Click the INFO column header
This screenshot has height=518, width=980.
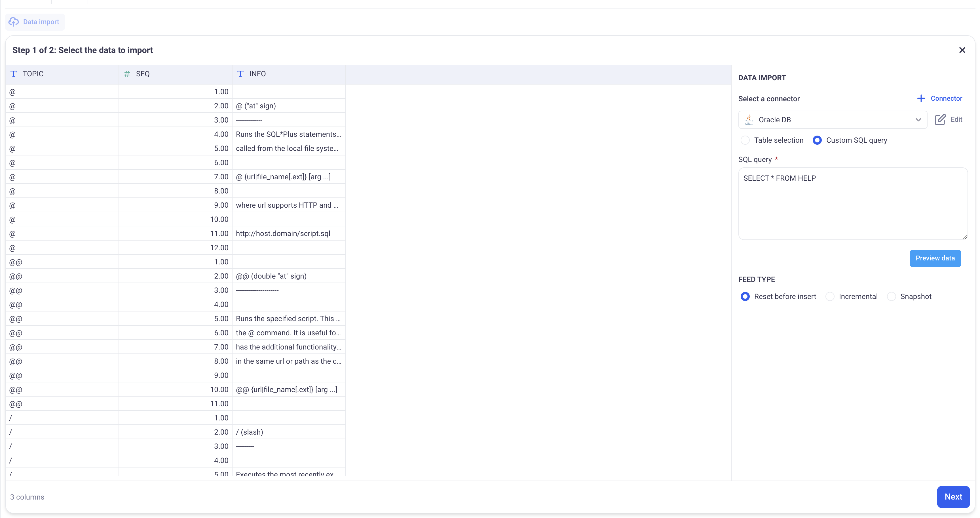tap(288, 74)
